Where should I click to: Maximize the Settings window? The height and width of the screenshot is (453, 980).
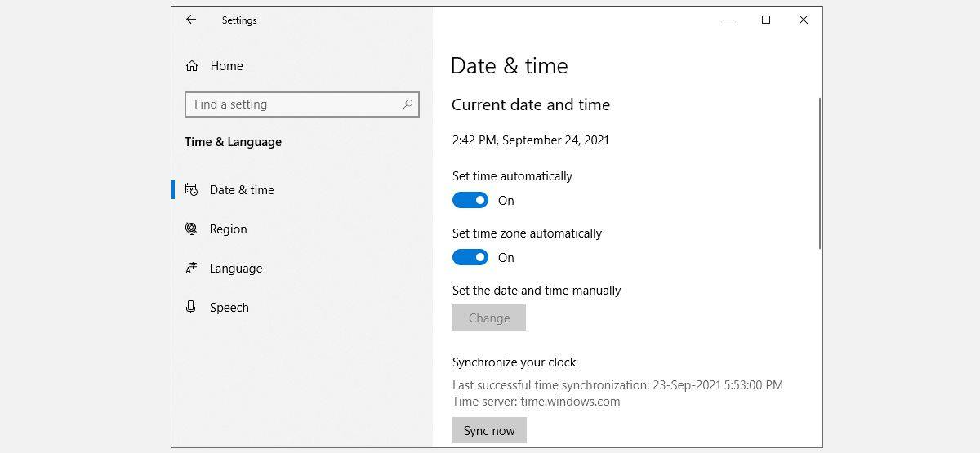(766, 20)
